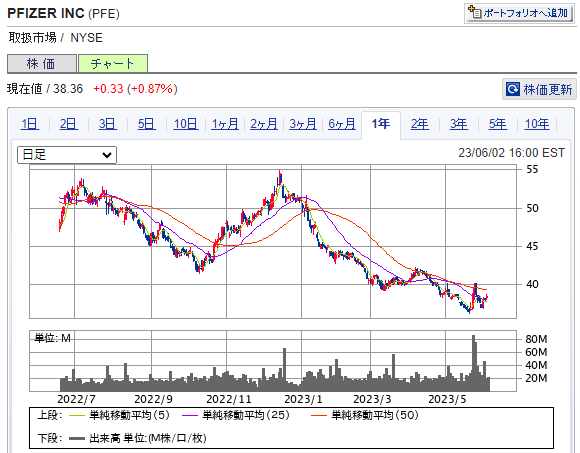Open the 日足 interval dropdown
The height and width of the screenshot is (453, 580).
(x=67, y=155)
